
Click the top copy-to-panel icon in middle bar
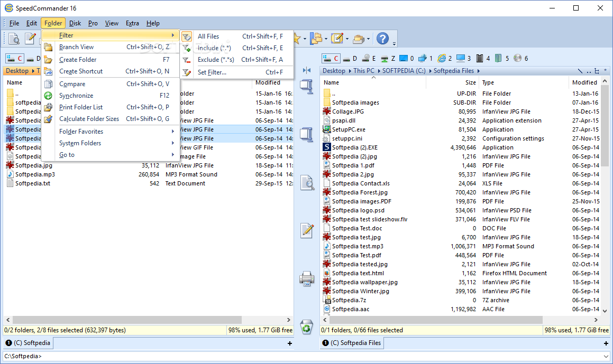pyautogui.click(x=307, y=87)
